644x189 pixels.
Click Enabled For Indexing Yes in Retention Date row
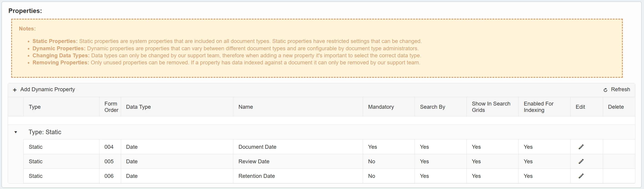(x=544, y=176)
